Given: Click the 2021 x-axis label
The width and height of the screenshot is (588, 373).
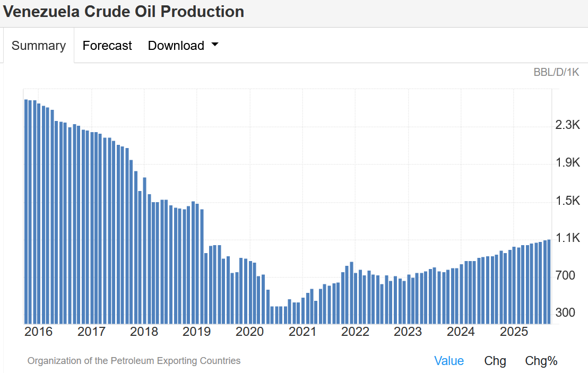Looking at the screenshot, I should pos(302,332).
